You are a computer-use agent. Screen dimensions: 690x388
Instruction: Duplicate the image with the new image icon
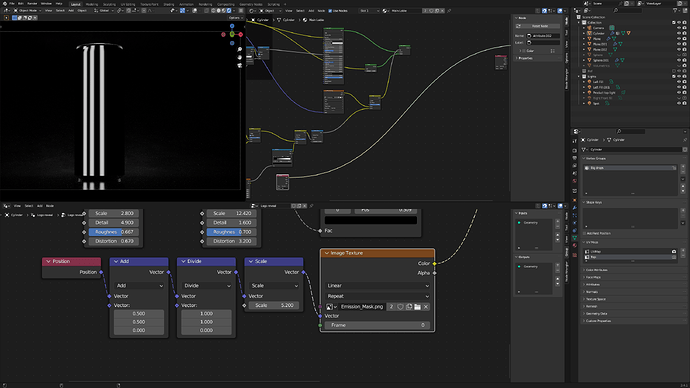coord(409,307)
